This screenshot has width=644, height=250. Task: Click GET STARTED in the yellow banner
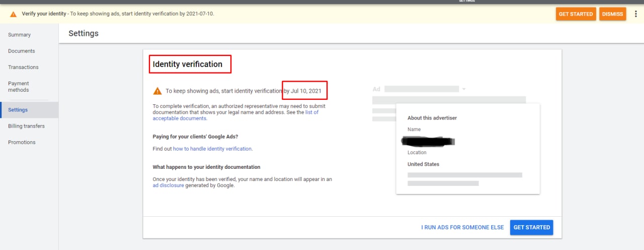pos(576,14)
